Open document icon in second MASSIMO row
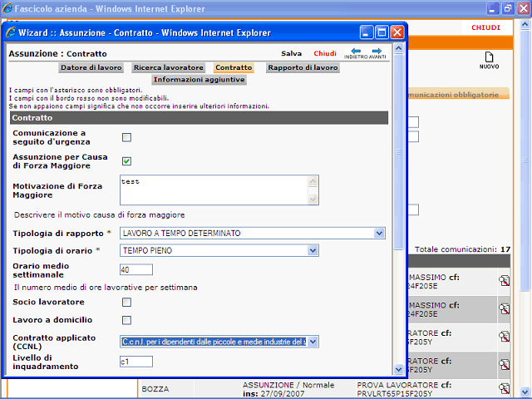Viewport: 532px width, 399px height. pyautogui.click(x=505, y=308)
